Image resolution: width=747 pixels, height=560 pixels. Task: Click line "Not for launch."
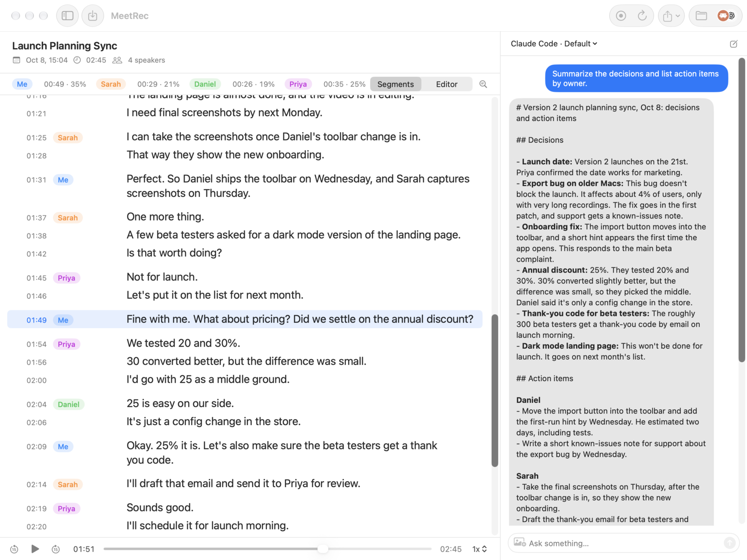[162, 277]
